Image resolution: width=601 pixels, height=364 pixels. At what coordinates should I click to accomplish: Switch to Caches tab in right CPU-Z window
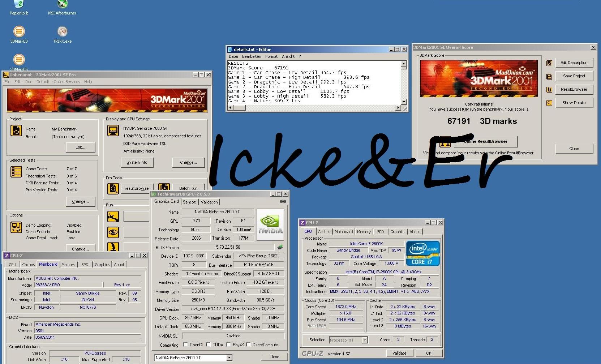click(x=324, y=232)
